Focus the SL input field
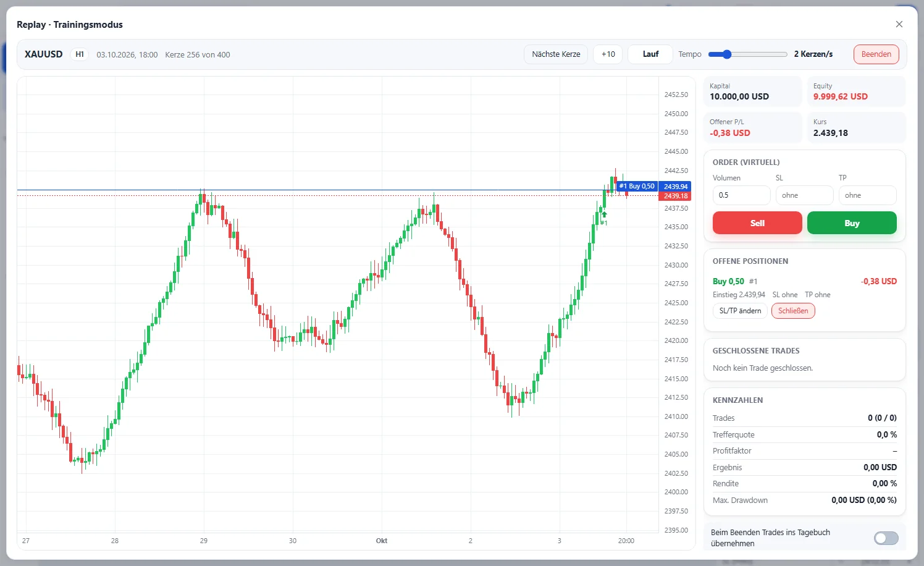The height and width of the screenshot is (566, 924). pyautogui.click(x=804, y=195)
